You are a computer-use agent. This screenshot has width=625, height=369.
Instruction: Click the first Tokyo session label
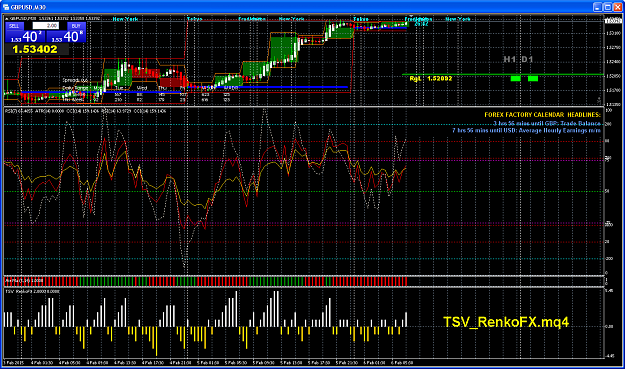(x=195, y=19)
